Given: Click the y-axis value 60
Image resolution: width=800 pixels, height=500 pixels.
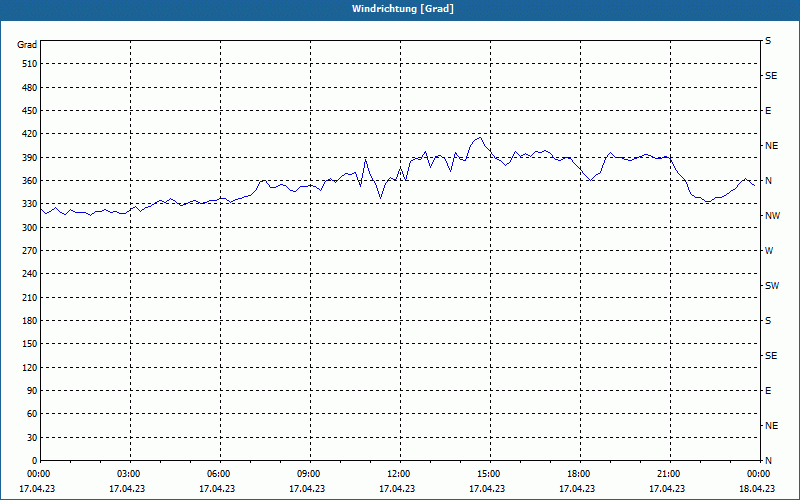Looking at the screenshot, I should click(32, 414).
